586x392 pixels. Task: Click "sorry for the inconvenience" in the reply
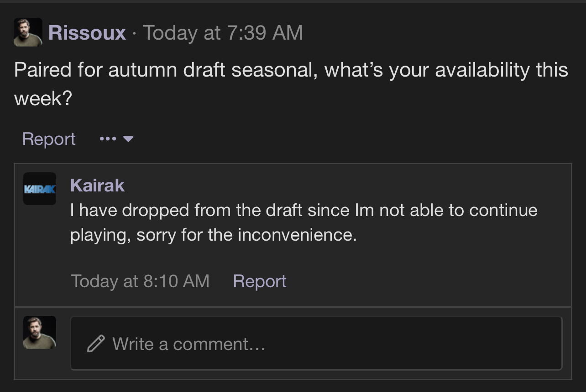click(x=246, y=235)
